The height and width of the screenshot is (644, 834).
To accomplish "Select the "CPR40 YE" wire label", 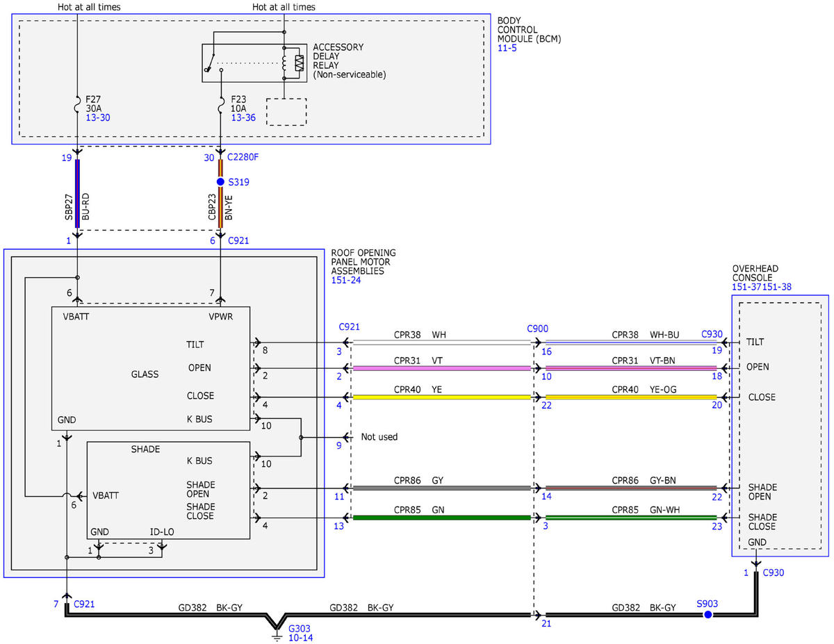I will [x=418, y=390].
